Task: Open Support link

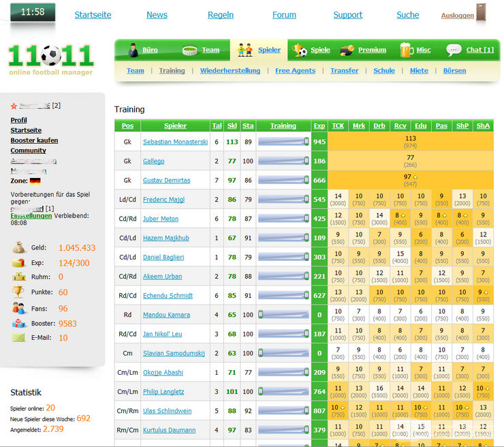Action: [x=348, y=15]
